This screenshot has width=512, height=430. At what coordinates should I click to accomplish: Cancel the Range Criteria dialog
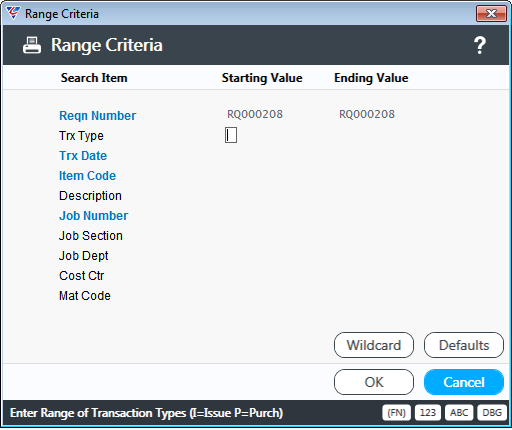tap(464, 382)
